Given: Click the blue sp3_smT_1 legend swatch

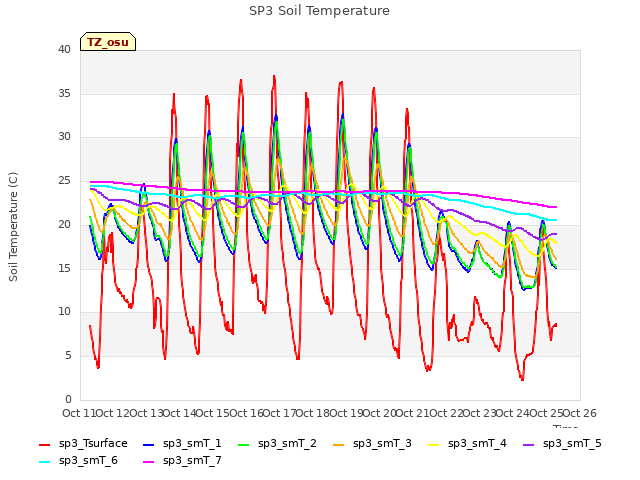Looking at the screenshot, I should (149, 444).
